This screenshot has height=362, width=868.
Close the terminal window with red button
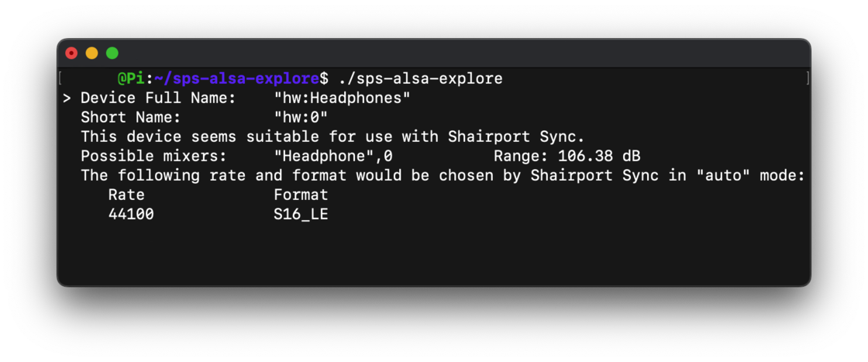pyautogui.click(x=71, y=53)
